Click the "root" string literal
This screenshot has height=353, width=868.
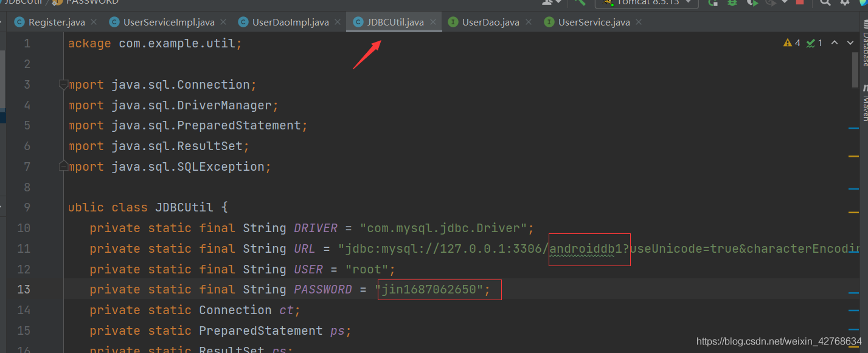click(367, 269)
